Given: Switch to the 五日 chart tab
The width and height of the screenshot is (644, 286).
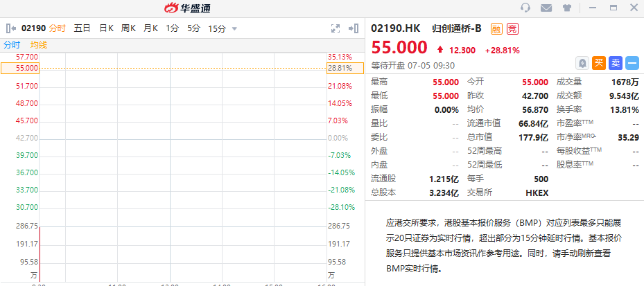Looking at the screenshot, I should pyautogui.click(x=82, y=28).
